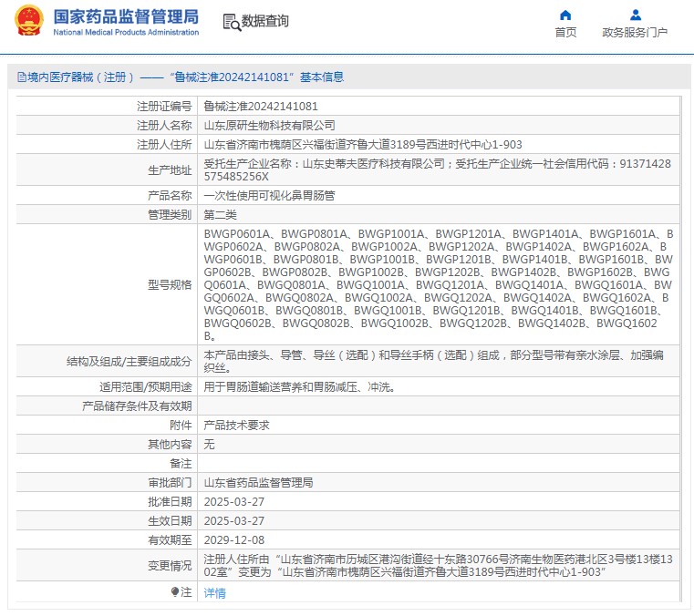Click 产品储存条件及有效期 label

[137, 406]
